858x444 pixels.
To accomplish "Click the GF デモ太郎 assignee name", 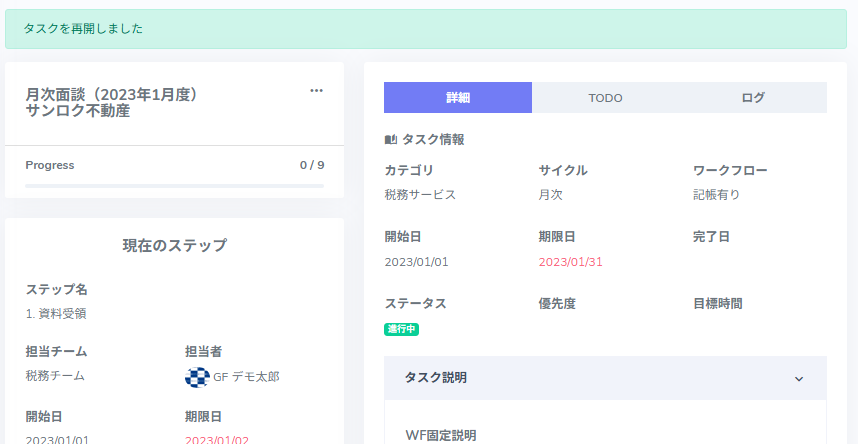I will tap(246, 377).
